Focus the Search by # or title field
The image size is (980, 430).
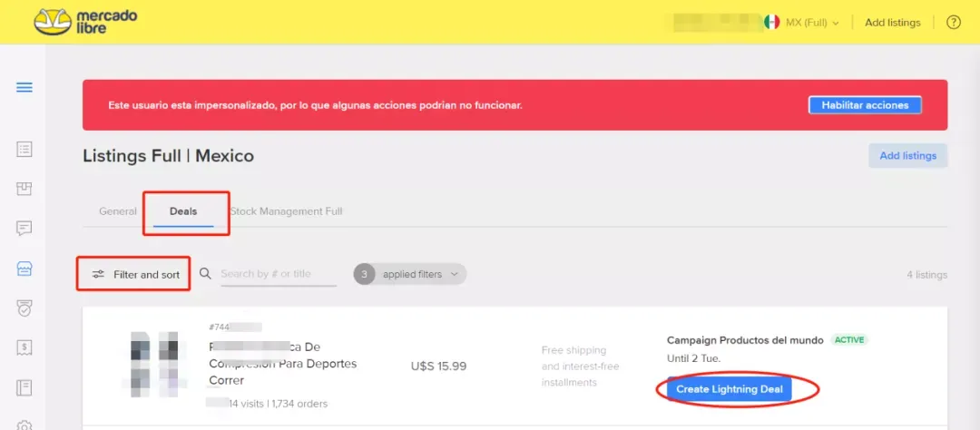pyautogui.click(x=279, y=274)
